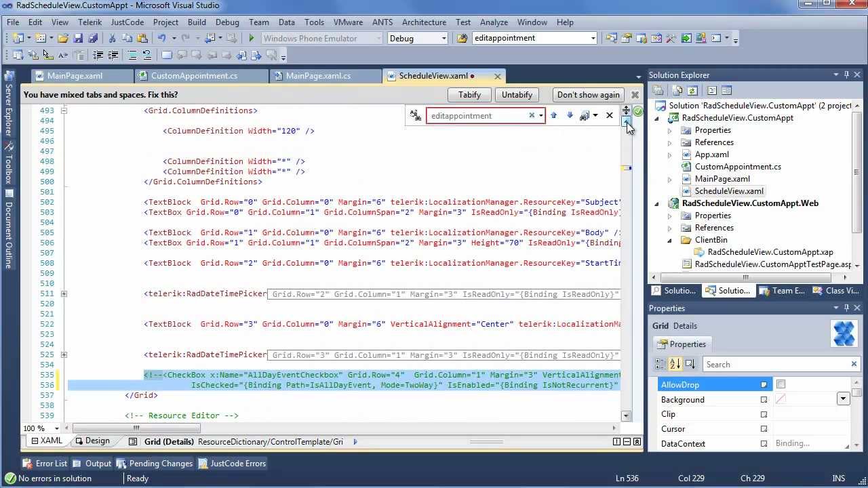Click the Copy toolbar icon

pos(127,39)
